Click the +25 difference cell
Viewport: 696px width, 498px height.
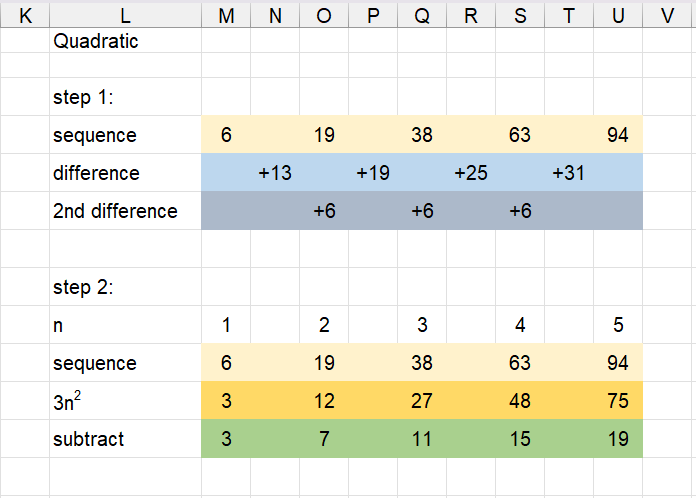[x=471, y=174]
